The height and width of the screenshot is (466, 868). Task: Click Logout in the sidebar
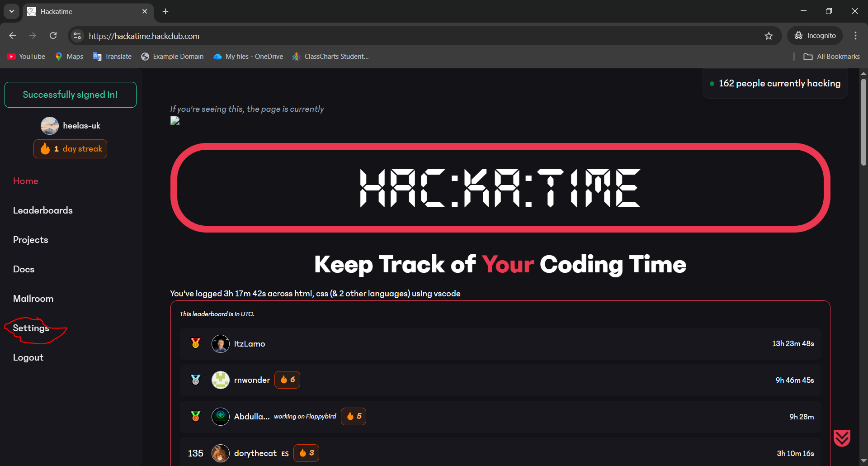28,357
